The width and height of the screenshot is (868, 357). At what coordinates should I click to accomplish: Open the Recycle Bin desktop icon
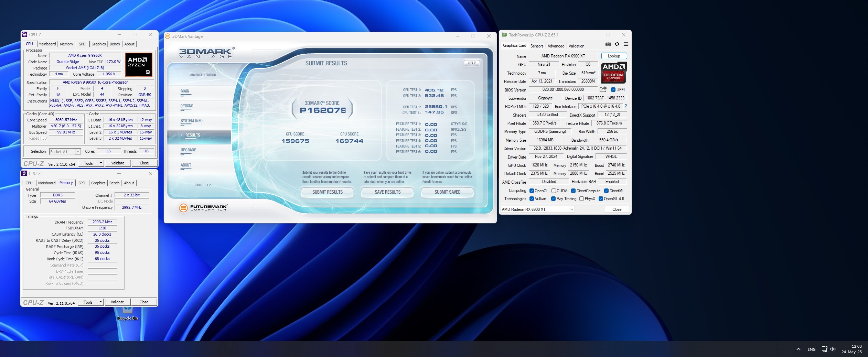(x=127, y=312)
